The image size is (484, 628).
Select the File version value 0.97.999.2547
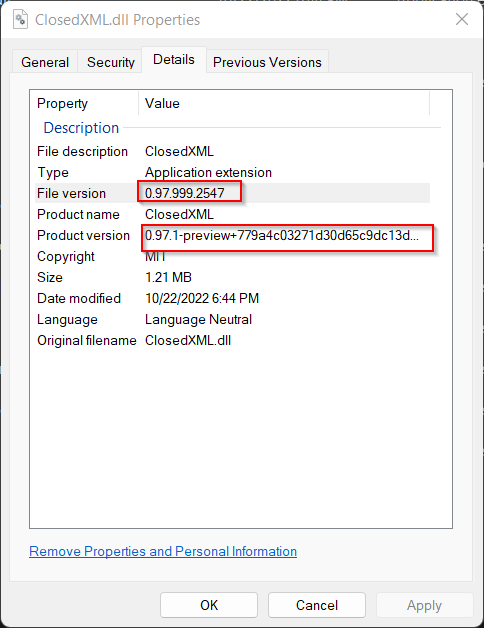click(185, 193)
